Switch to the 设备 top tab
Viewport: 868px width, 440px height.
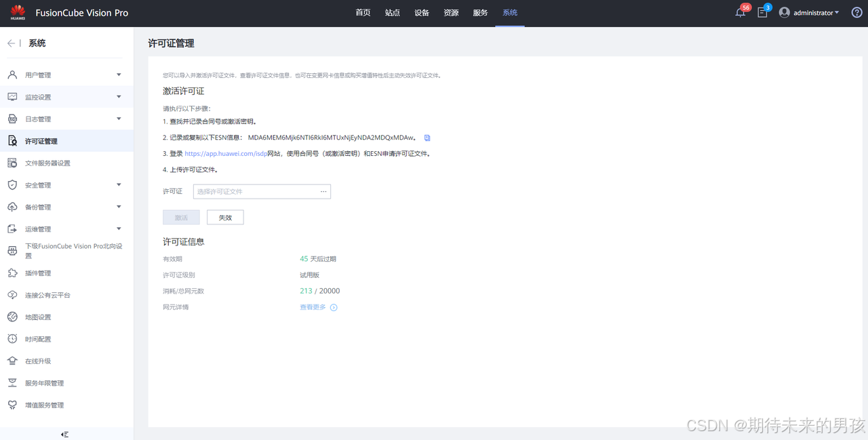pyautogui.click(x=422, y=13)
